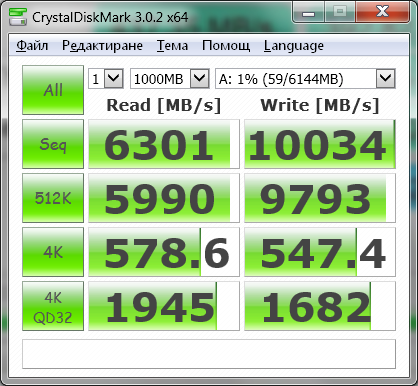Screen dimensions: 418x386
Task: Close the CrystalDiskMark window
Action: 382,12
